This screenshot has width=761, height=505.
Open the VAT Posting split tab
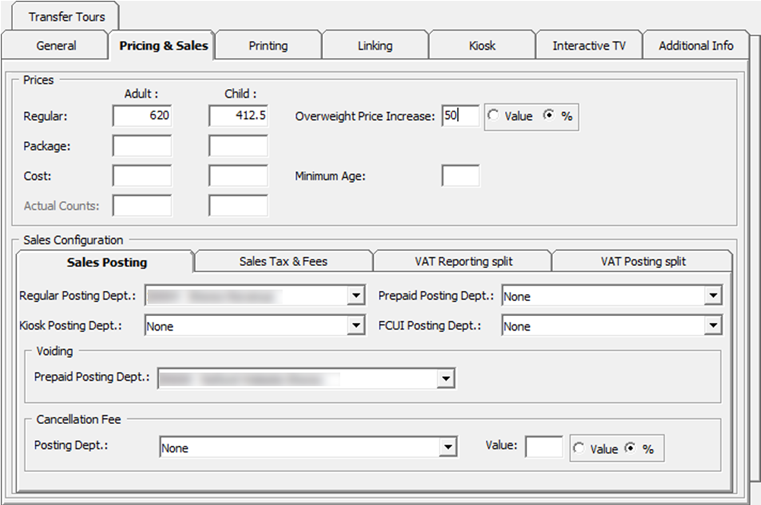coord(643,262)
